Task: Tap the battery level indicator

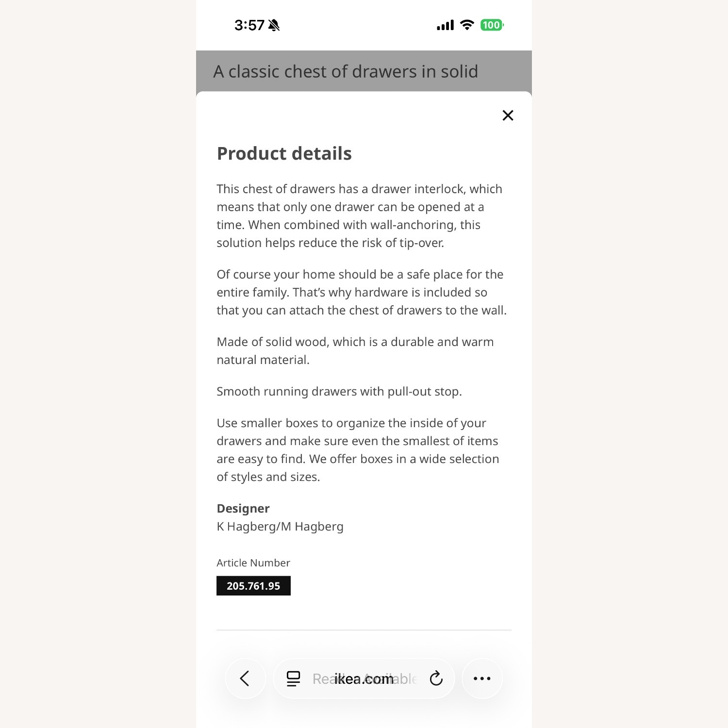Action: [x=492, y=25]
